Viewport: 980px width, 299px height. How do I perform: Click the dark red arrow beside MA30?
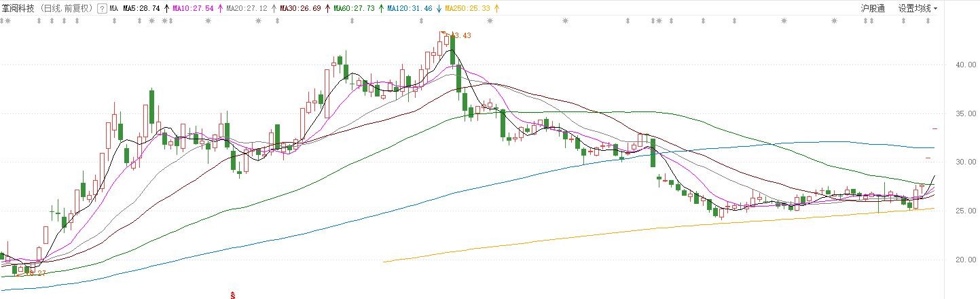[327, 9]
